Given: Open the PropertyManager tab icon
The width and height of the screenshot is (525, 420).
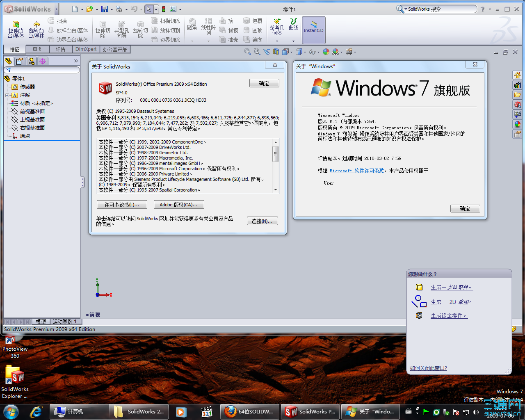Looking at the screenshot, I should coord(19,61).
